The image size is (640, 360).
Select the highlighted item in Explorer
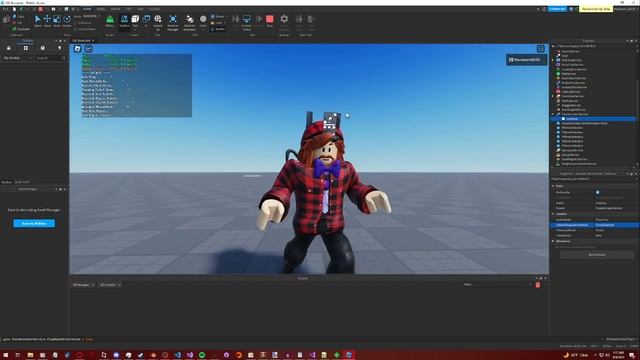594,119
